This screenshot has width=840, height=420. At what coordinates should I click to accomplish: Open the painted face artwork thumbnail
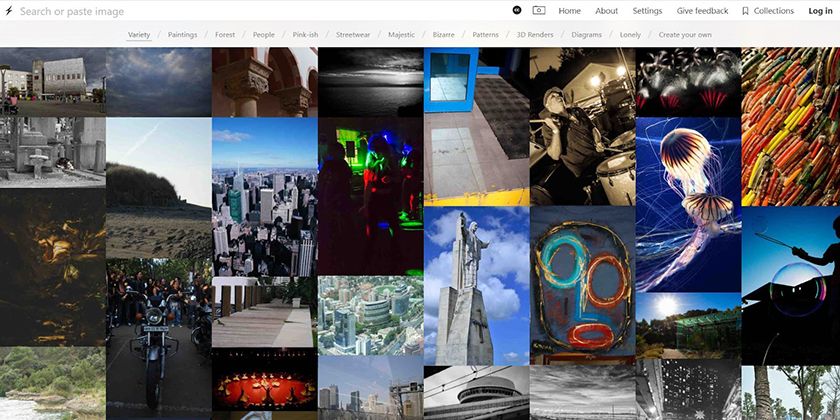tap(582, 286)
